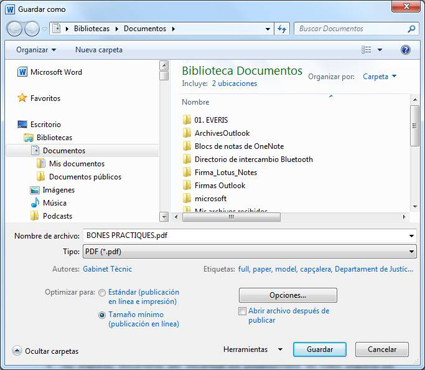Screen dimensions: 425x370
Task: Click Nueva carpeta button
Action: click(x=99, y=50)
